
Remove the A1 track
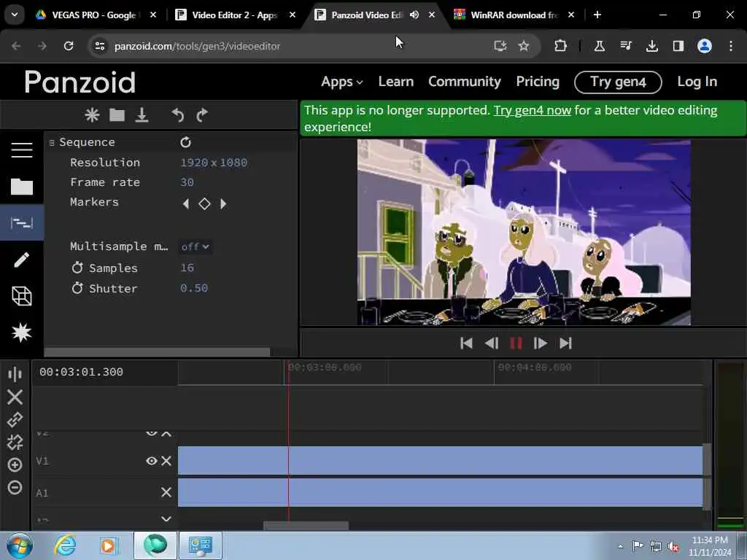click(166, 492)
